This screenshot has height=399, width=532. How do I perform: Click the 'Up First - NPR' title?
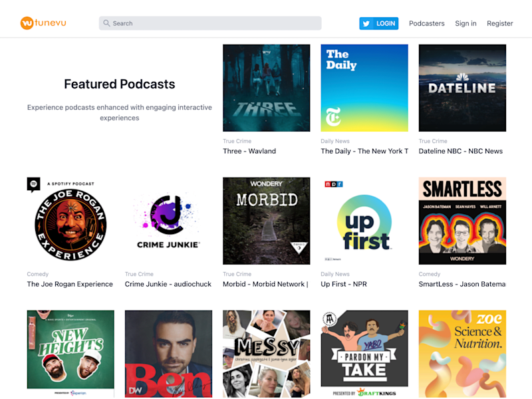click(344, 284)
